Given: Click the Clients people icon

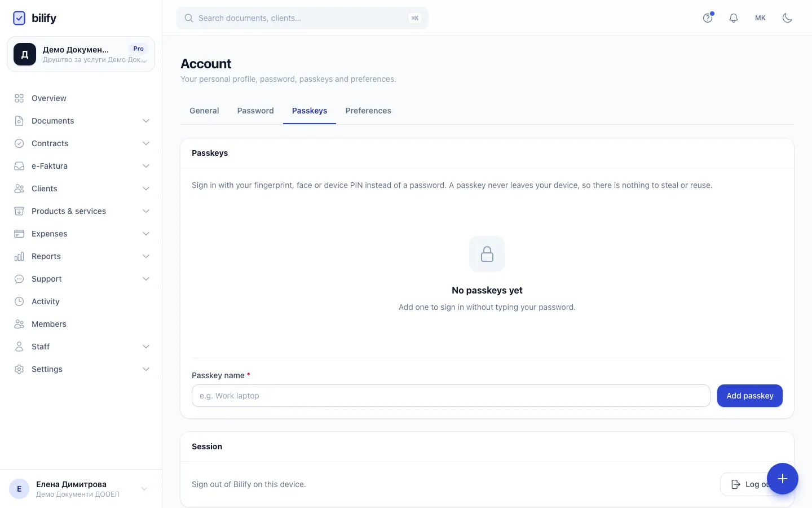Looking at the screenshot, I should tap(19, 189).
